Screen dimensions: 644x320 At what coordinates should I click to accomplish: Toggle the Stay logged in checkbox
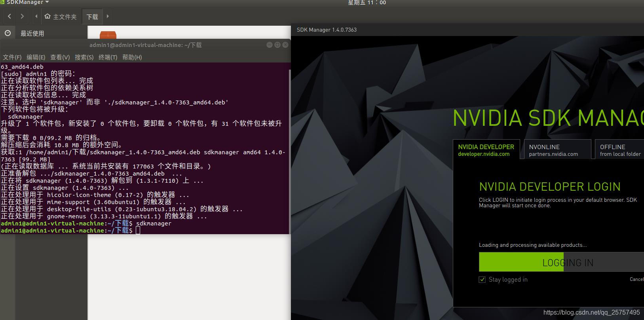pyautogui.click(x=482, y=280)
